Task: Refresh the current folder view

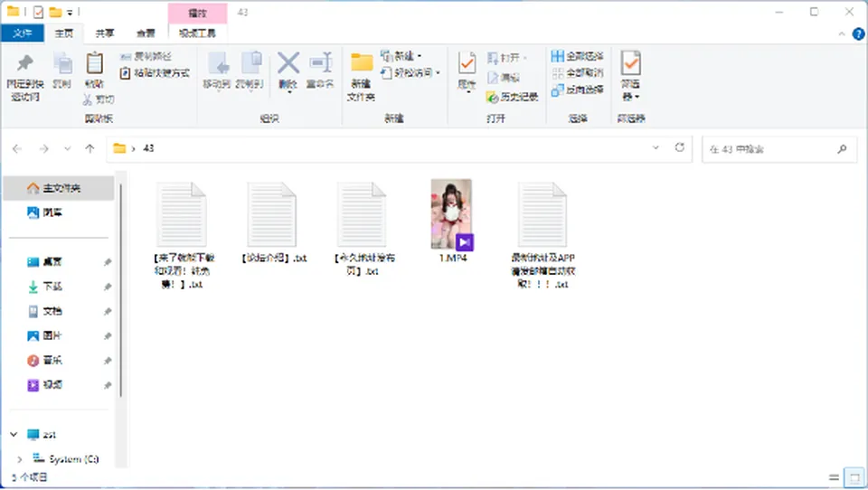Action: pos(680,147)
